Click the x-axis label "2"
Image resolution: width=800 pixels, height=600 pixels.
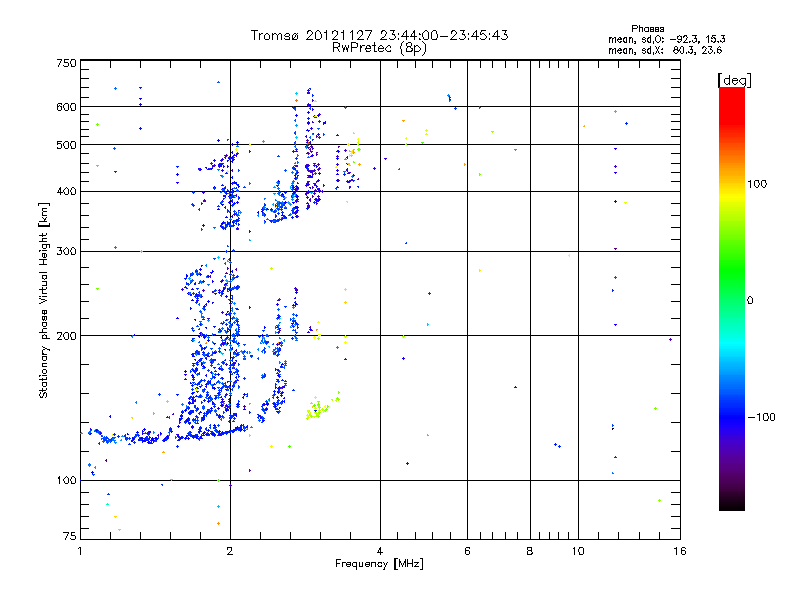[230, 551]
